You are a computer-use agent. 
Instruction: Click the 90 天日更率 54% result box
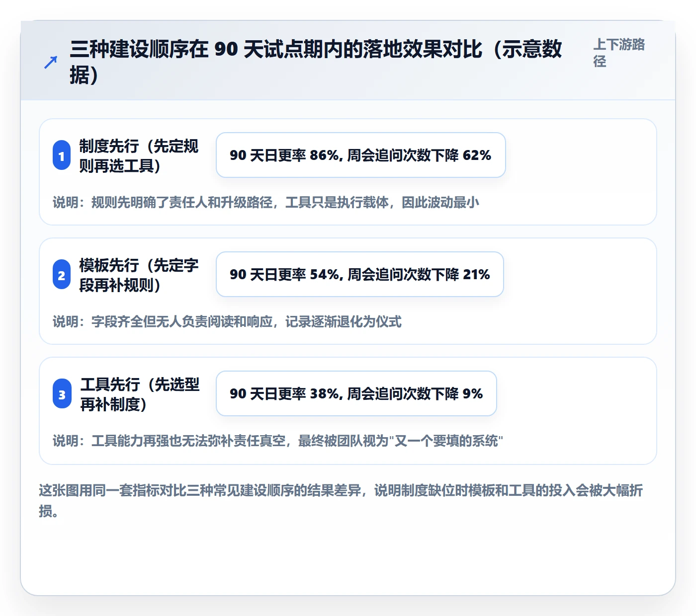tap(360, 274)
